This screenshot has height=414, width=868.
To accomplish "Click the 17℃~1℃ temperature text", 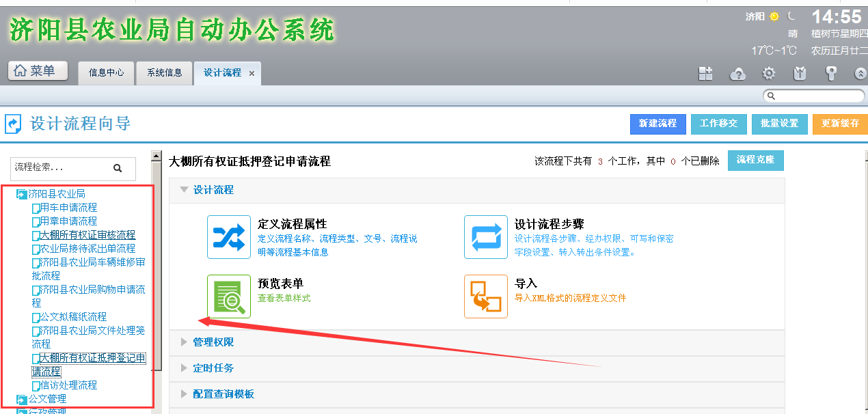I will point(774,51).
